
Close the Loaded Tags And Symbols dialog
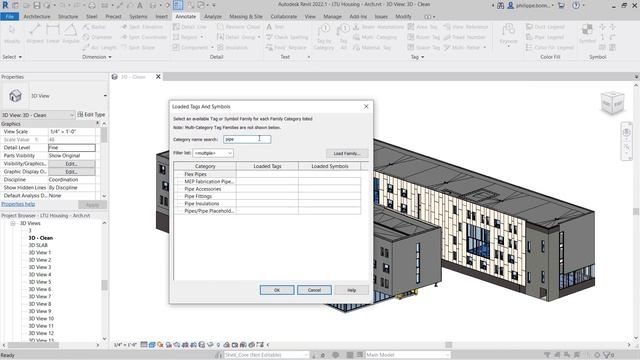coord(366,107)
